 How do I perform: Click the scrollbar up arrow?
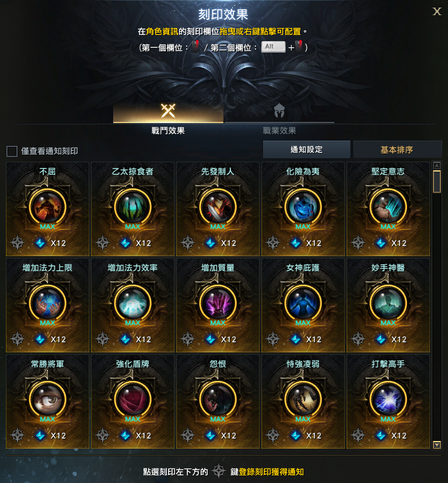click(437, 166)
